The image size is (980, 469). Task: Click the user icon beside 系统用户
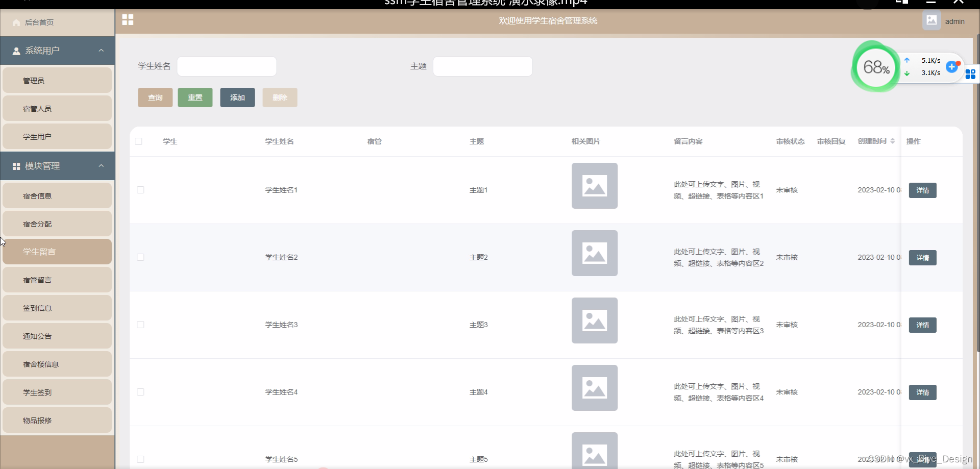16,51
